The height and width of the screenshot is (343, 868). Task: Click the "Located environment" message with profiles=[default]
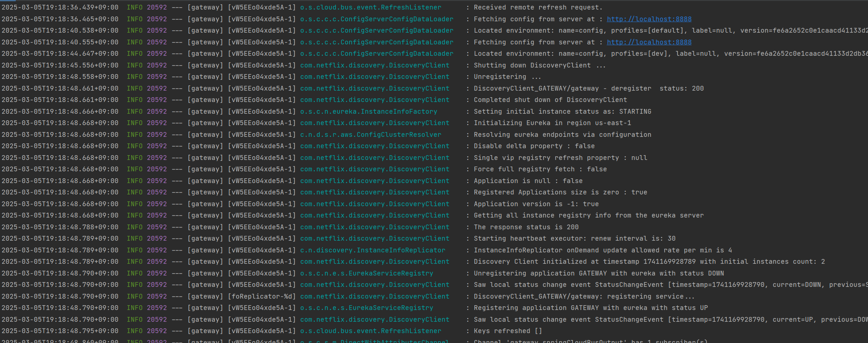coord(671,30)
